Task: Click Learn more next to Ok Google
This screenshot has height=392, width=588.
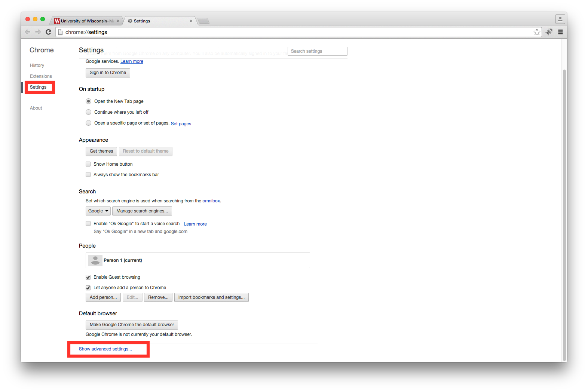Action: (x=195, y=224)
